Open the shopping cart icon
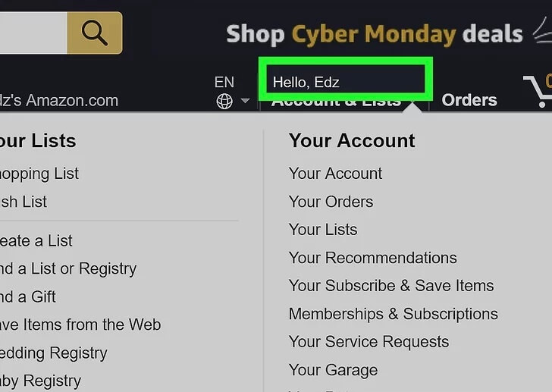Viewport: 552px width, 392px height. [x=539, y=92]
